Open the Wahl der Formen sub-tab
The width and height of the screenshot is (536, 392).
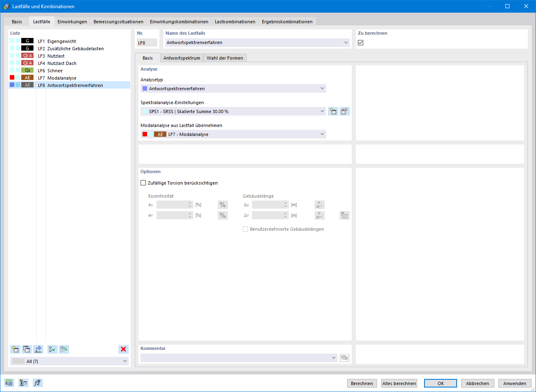225,58
